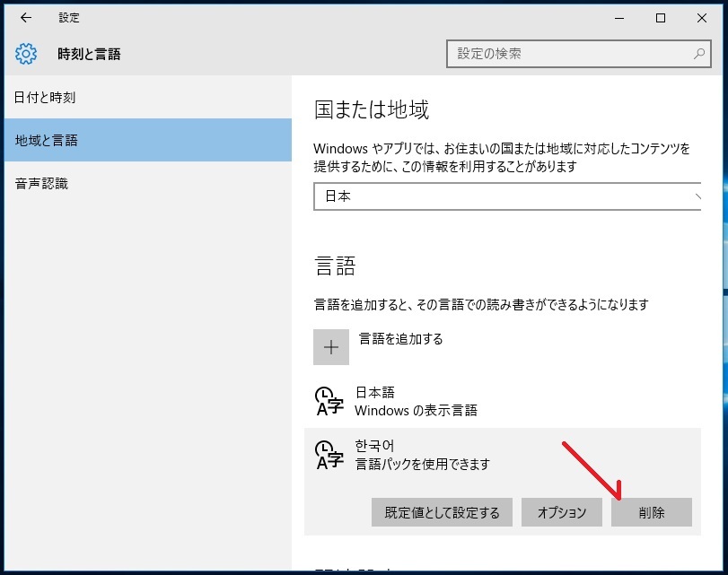Image resolution: width=728 pixels, height=575 pixels.
Task: Close the 設定 window
Action: click(702, 18)
